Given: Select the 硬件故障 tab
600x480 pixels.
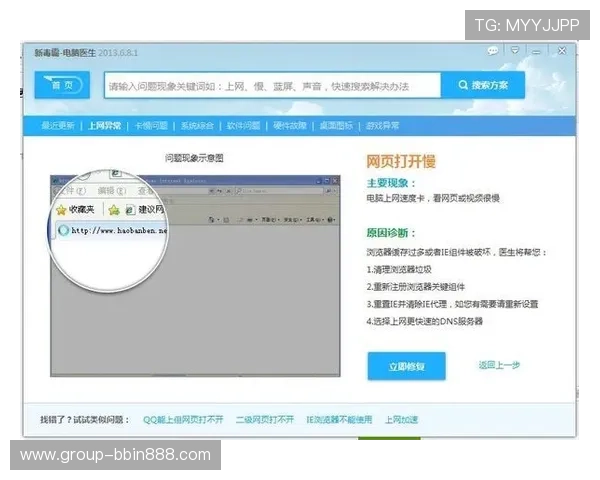Looking at the screenshot, I should pos(290,126).
